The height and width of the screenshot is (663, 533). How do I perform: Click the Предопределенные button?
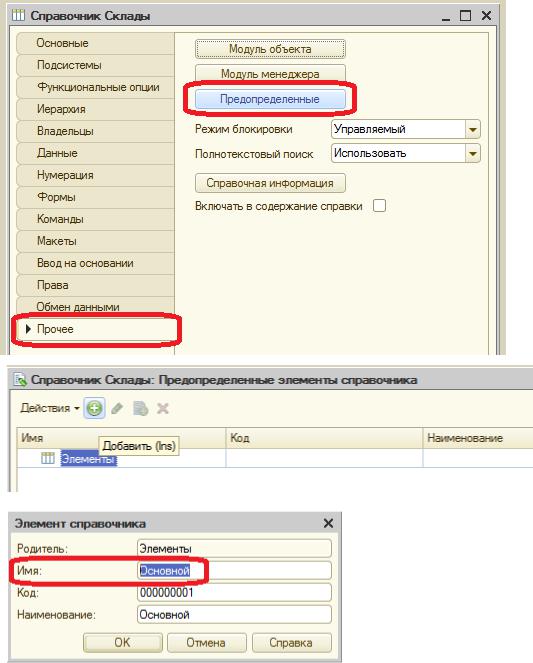(270, 99)
